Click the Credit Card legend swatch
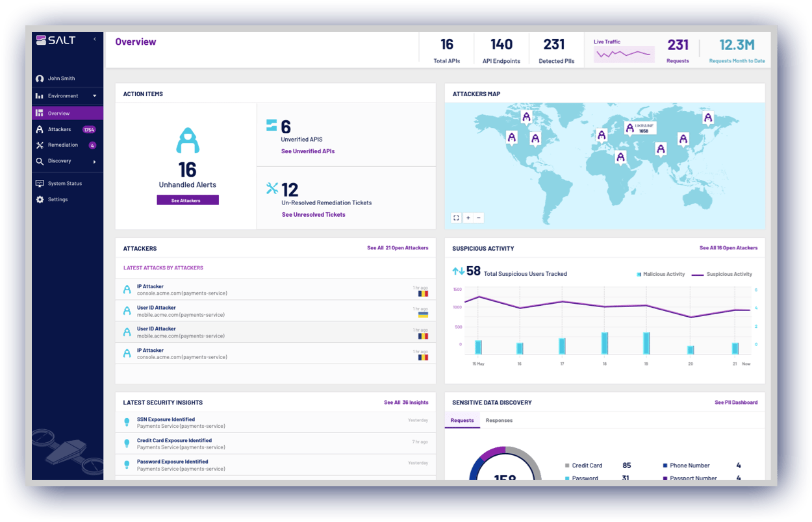Screen dimensions: 812x522 click(x=567, y=466)
